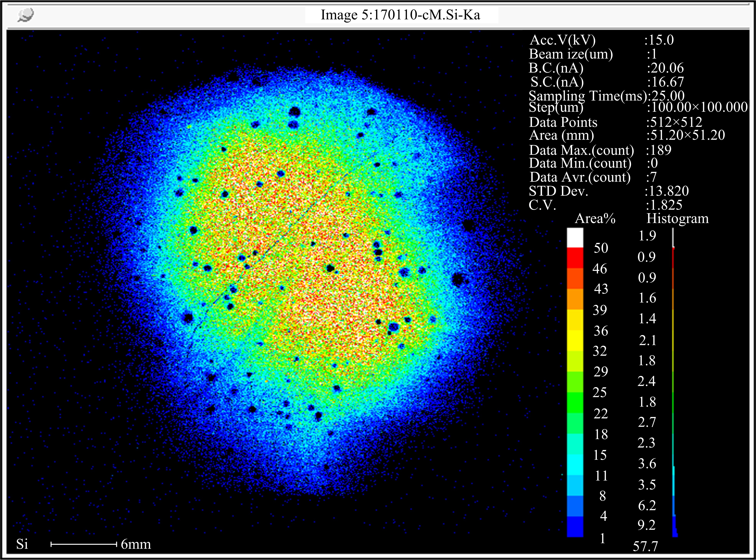Select the white swatch atop the color scale
756x560 pixels.
pos(575,237)
